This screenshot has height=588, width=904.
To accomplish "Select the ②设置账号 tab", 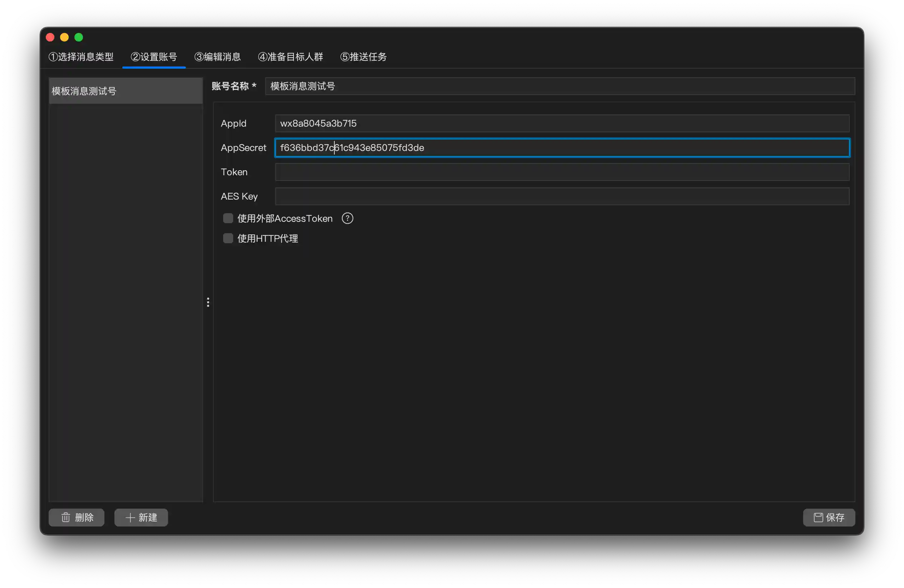I will coord(154,57).
